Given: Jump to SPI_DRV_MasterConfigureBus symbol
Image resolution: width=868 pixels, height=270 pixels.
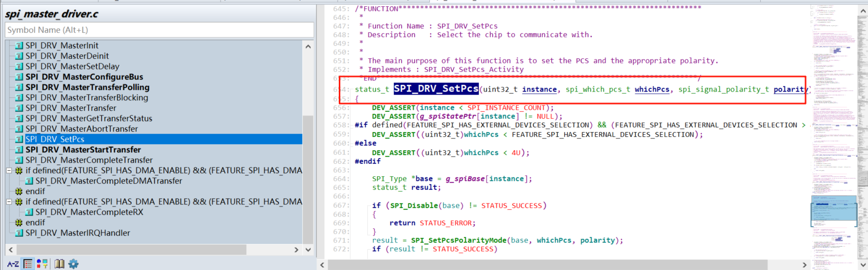Looking at the screenshot, I should point(84,77).
